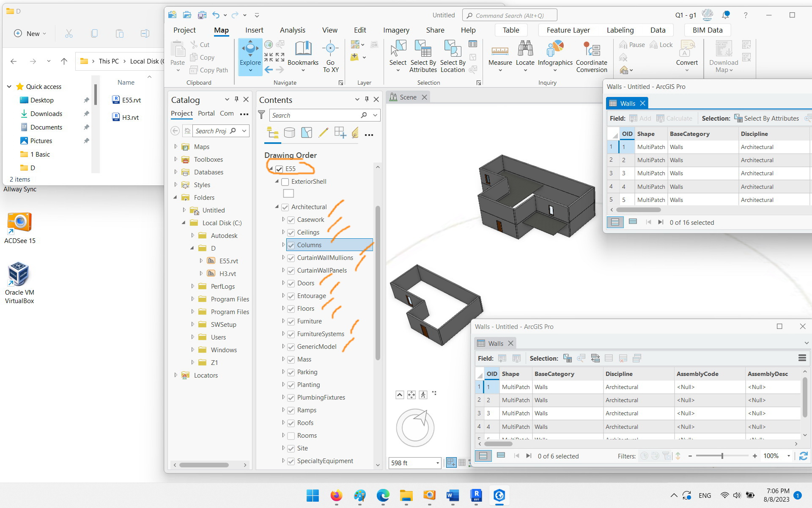The width and height of the screenshot is (812, 508).
Task: Enable the Rooms layer checkbox
Action: point(291,436)
